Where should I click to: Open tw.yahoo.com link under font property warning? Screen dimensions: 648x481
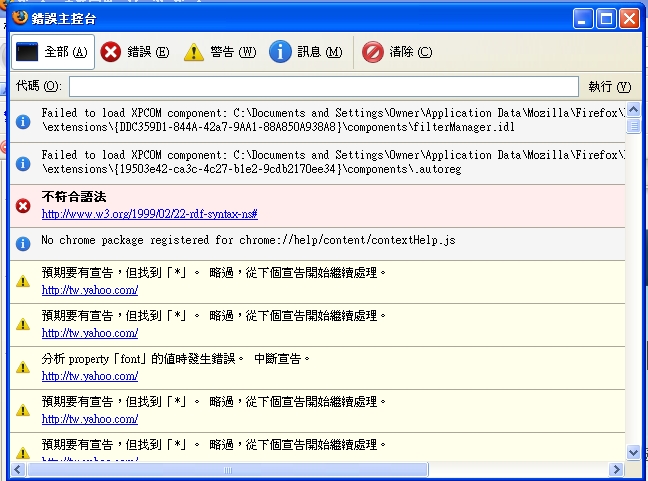click(x=90, y=376)
